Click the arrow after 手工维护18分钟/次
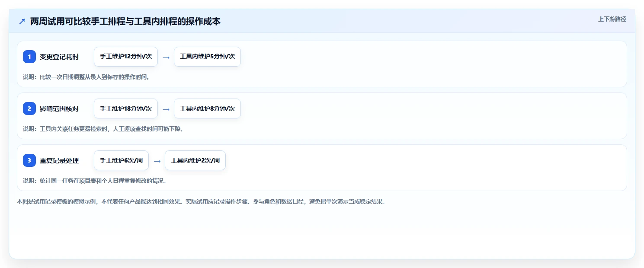Image resolution: width=644 pixels, height=268 pixels. [166, 109]
